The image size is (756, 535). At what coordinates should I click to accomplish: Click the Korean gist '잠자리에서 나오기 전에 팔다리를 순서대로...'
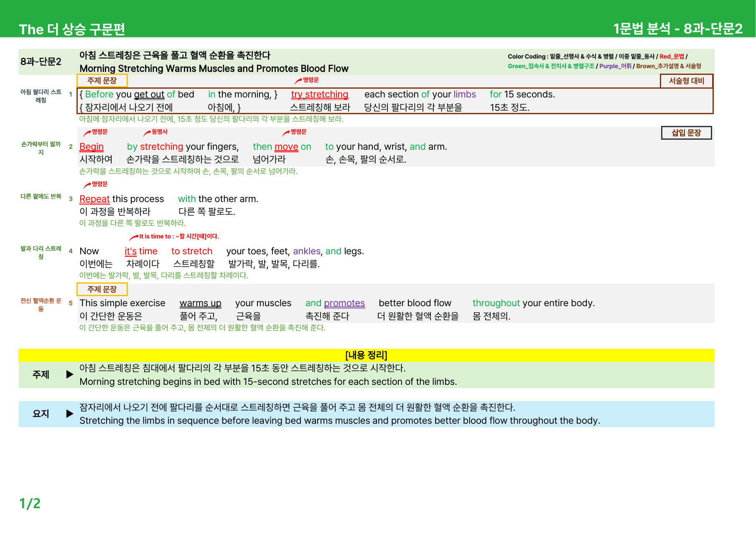pyautogui.click(x=298, y=407)
